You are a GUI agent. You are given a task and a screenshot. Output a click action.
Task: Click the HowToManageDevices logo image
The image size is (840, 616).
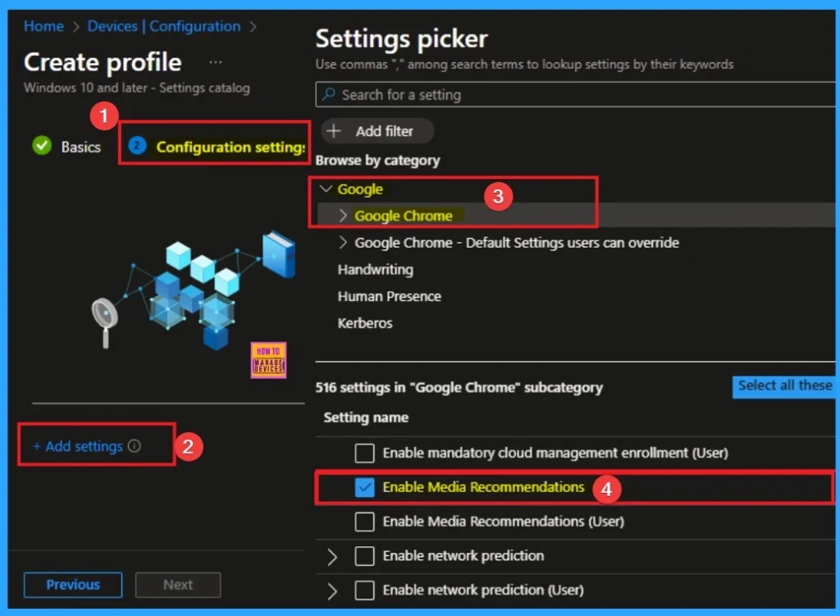point(269,358)
